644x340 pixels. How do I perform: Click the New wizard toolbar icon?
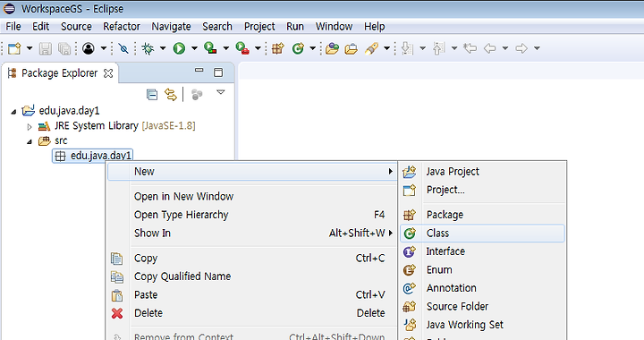click(14, 48)
